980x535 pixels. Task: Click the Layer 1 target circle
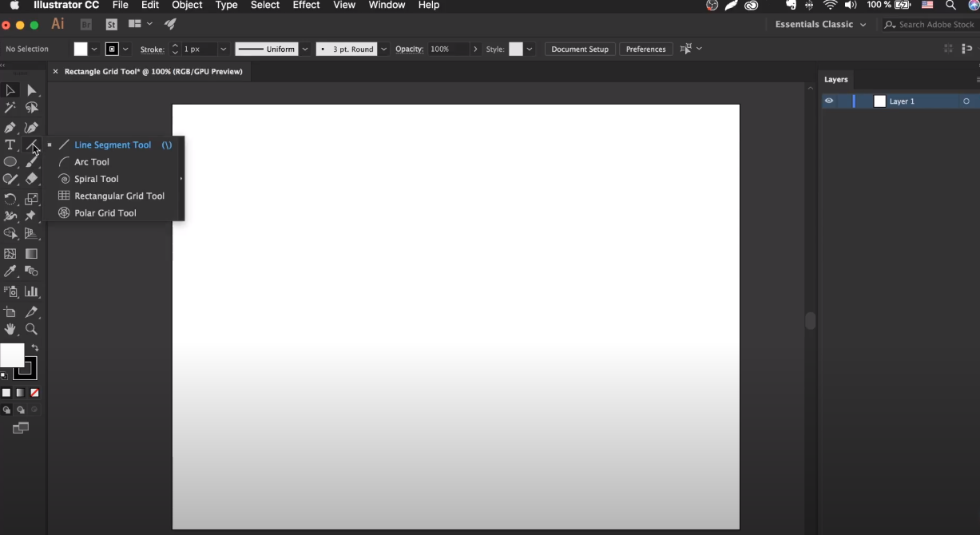pos(966,101)
